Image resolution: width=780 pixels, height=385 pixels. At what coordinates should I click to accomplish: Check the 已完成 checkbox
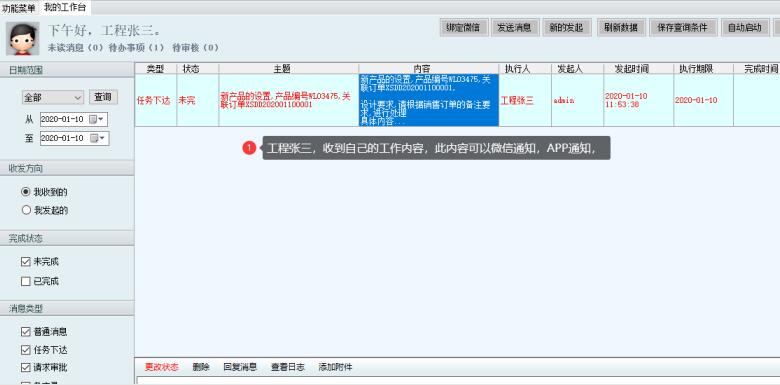[26, 282]
